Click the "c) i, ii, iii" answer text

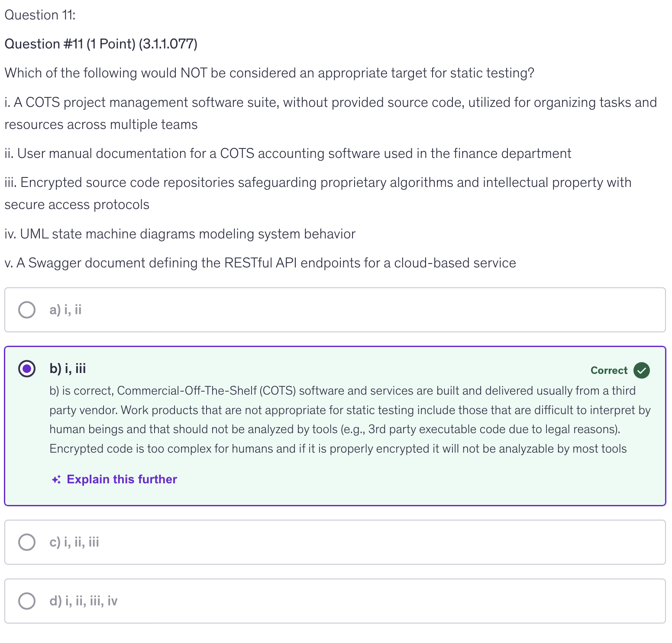tap(74, 542)
